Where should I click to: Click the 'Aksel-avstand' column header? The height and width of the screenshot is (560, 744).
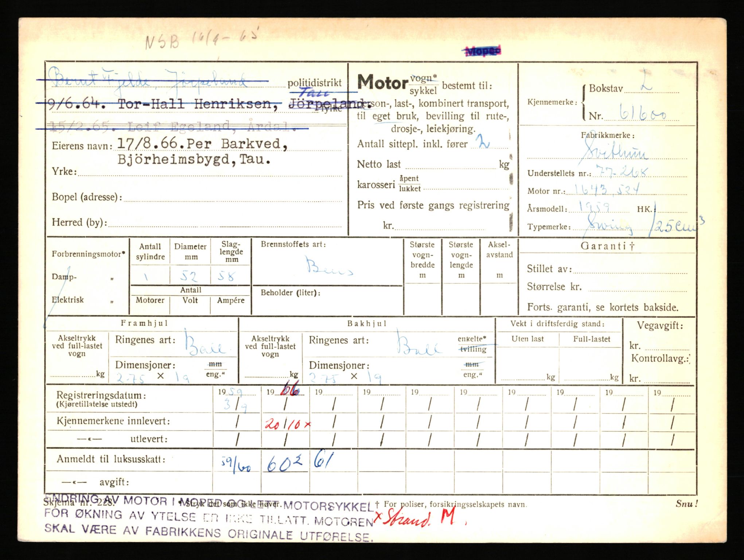pyautogui.click(x=499, y=260)
